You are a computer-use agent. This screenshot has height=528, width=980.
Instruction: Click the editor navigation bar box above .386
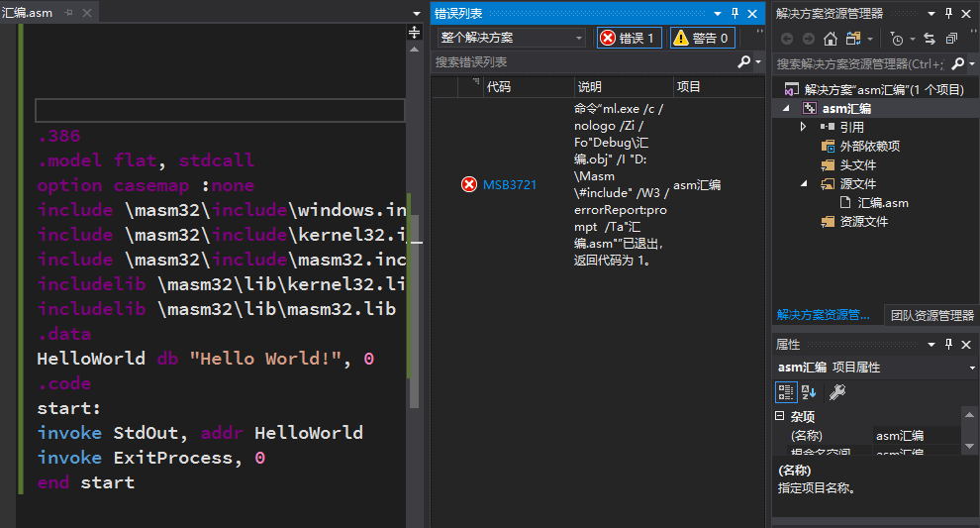220,110
